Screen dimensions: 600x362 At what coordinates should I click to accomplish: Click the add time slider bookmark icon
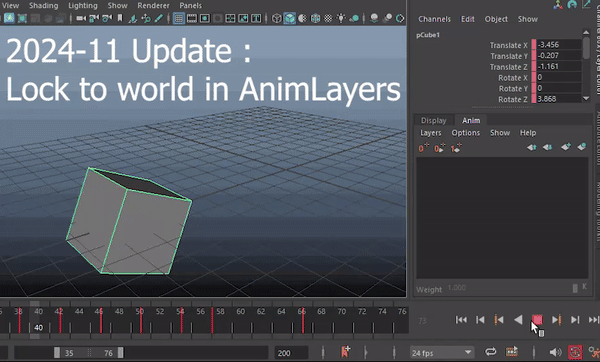tap(346, 352)
